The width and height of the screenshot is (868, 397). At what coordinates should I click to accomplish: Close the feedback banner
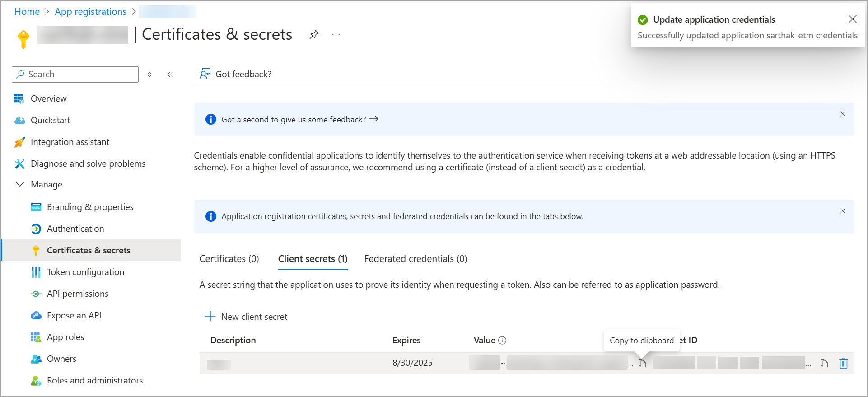point(842,114)
